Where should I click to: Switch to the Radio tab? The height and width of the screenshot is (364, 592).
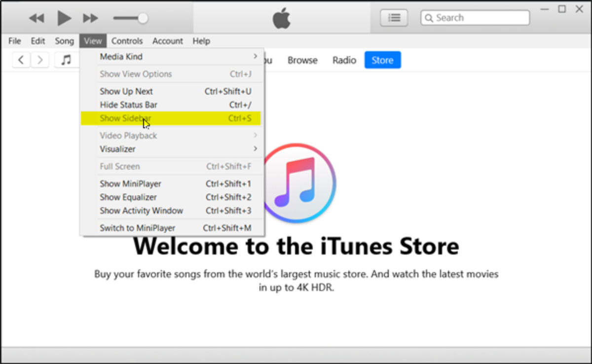click(x=344, y=60)
